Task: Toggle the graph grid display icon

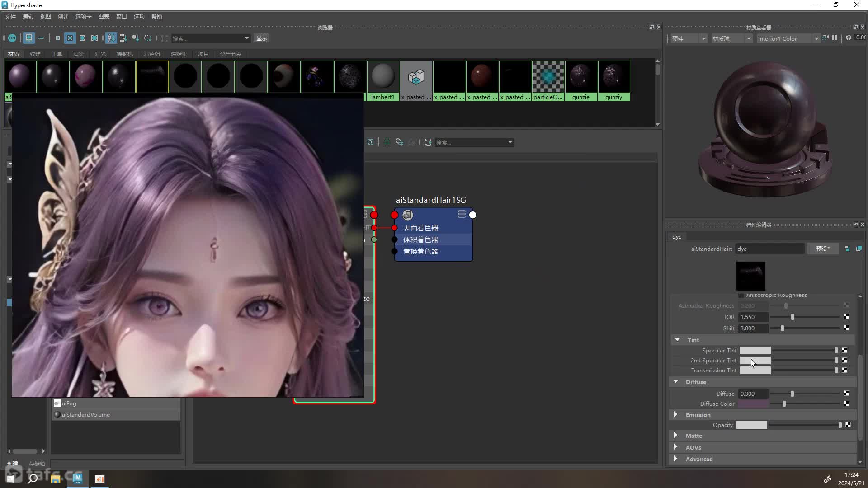Action: point(387,142)
